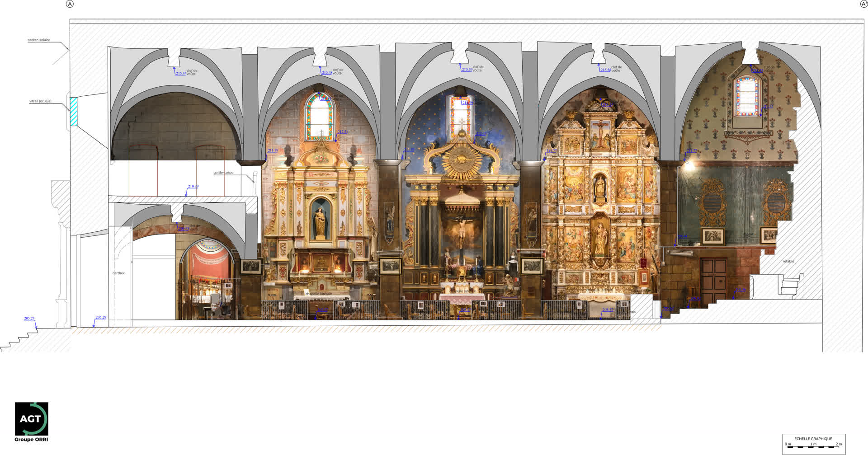Click the section marker A at top-left
868x455 pixels.
[70, 4]
